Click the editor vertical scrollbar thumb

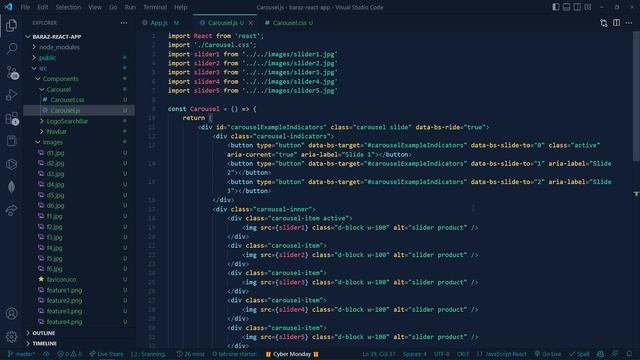pyautogui.click(x=637, y=97)
